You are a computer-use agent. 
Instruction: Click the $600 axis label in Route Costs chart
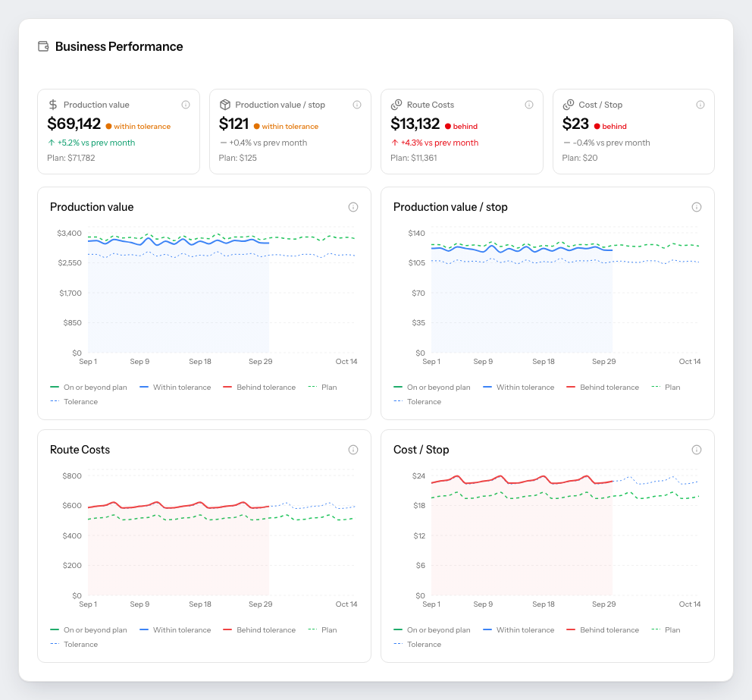(72, 506)
